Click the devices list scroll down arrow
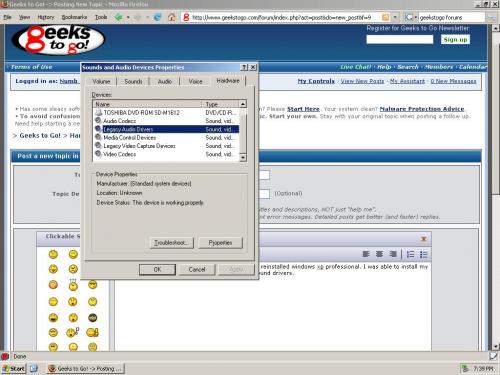 243,157
